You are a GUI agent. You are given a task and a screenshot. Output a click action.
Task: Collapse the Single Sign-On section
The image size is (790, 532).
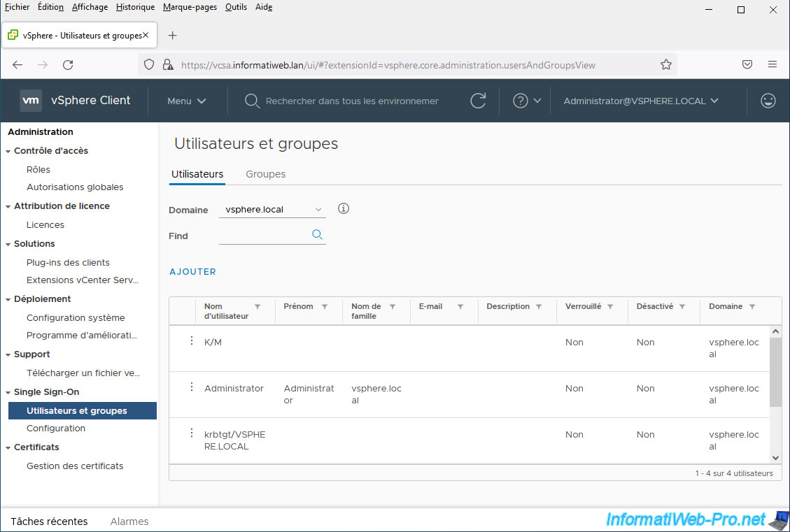8,393
